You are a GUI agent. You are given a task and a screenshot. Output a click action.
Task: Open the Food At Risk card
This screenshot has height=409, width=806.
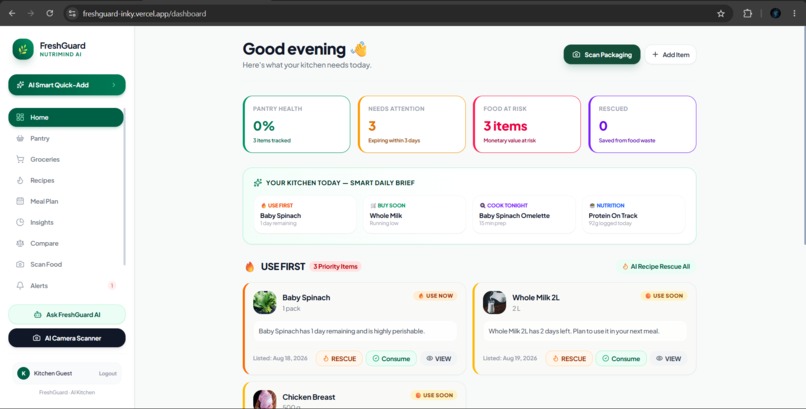click(527, 124)
